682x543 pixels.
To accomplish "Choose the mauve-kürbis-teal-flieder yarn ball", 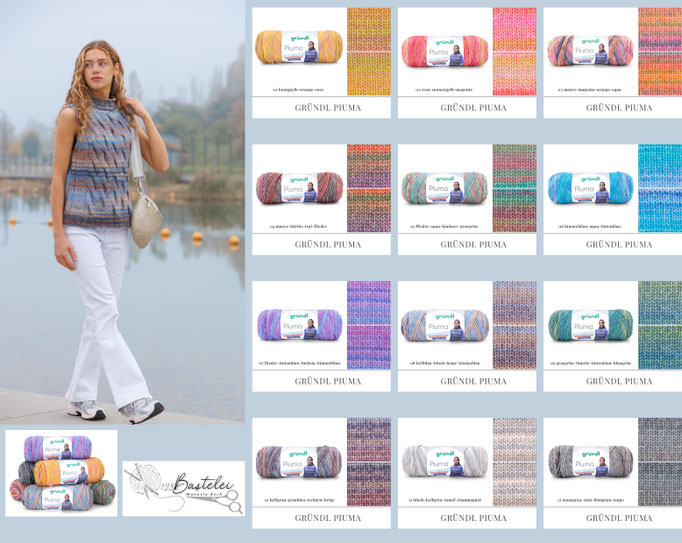I will 299,188.
